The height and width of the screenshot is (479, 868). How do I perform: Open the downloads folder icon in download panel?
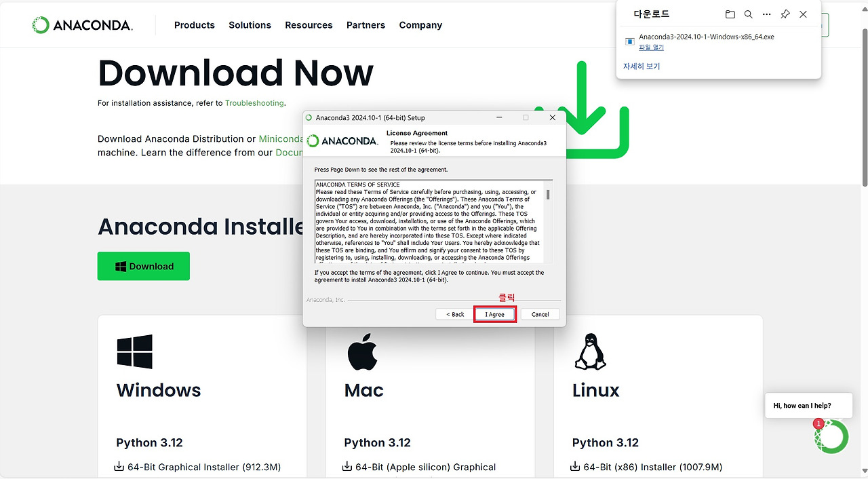(x=730, y=14)
